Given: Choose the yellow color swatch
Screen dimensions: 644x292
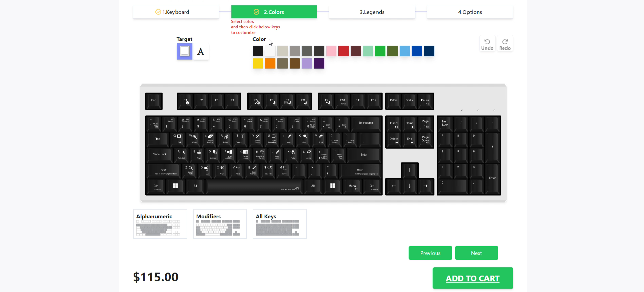Looking at the screenshot, I should 258,63.
